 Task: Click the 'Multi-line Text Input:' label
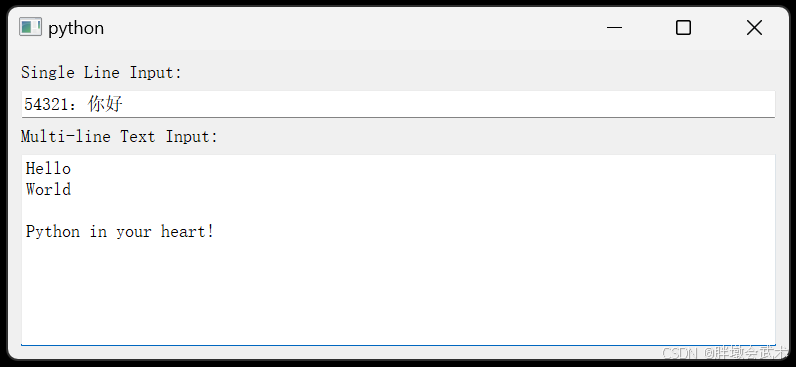coord(119,137)
